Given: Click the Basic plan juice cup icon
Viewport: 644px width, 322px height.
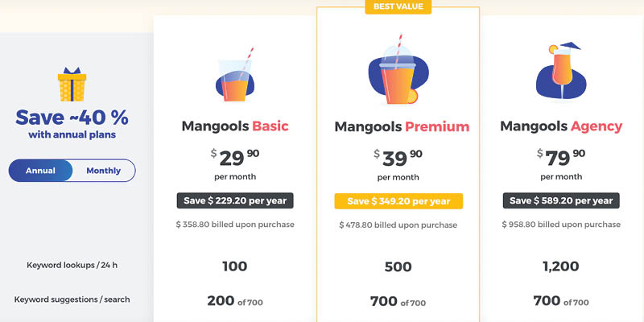Looking at the screenshot, I should [235, 75].
